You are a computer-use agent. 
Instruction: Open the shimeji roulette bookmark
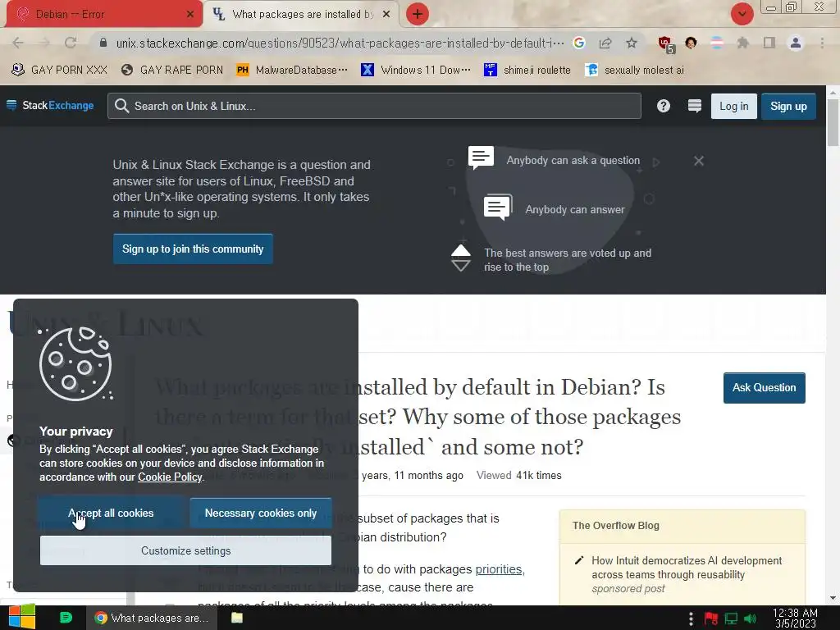pos(527,71)
